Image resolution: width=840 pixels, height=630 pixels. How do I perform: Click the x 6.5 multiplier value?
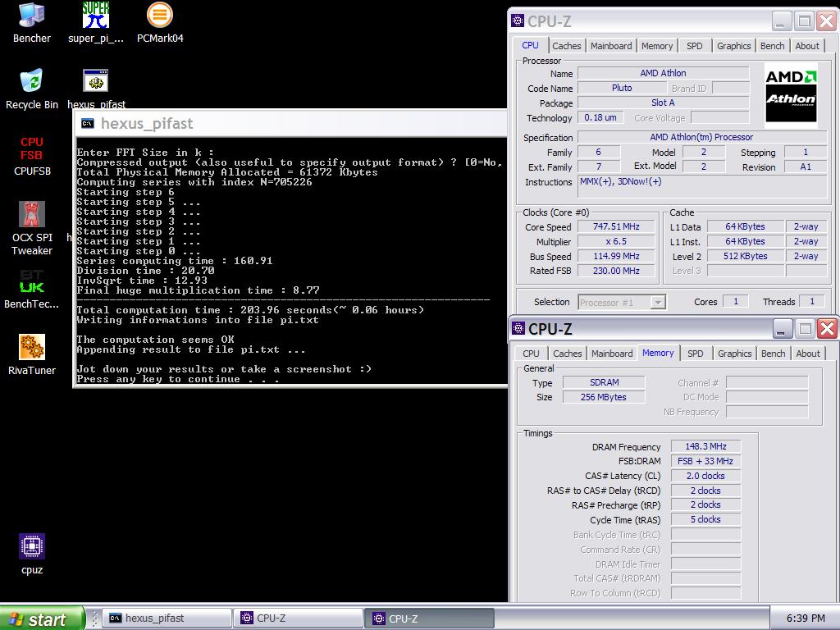point(616,242)
